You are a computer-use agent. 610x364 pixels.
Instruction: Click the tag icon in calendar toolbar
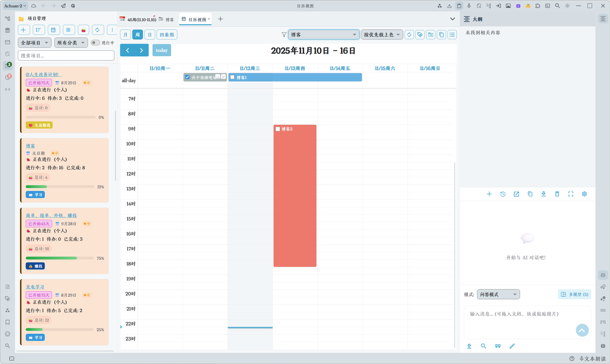(420, 35)
